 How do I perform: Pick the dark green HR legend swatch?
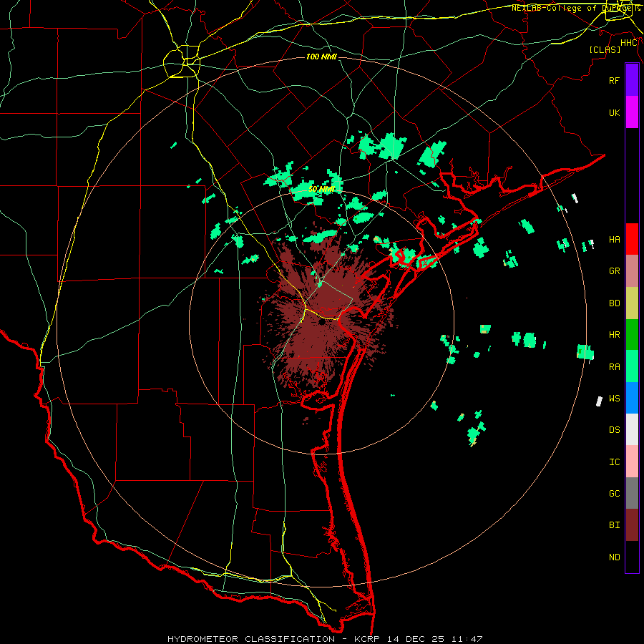coord(632,335)
